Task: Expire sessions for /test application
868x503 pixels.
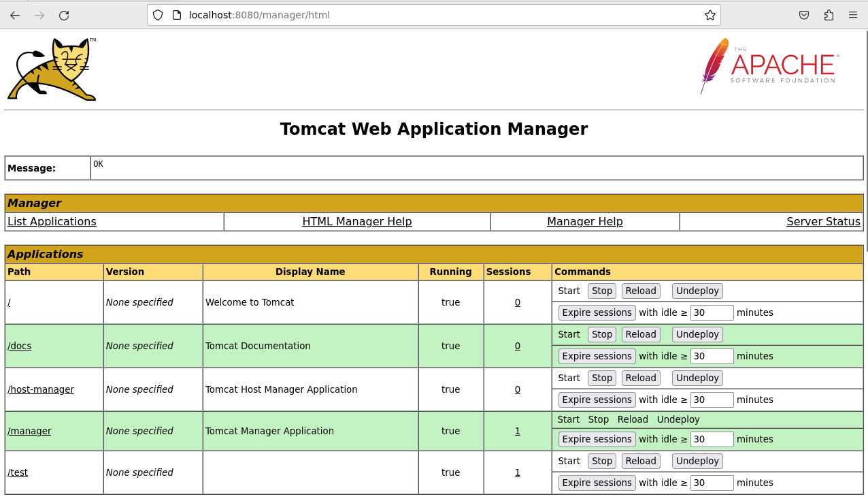Action: coord(597,483)
